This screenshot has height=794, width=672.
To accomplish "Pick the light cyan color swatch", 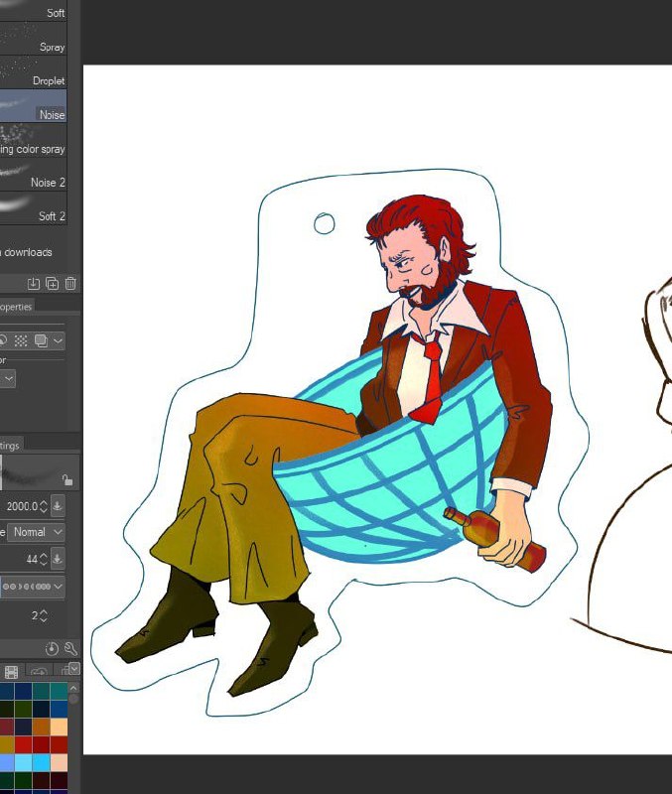I will point(24,761).
